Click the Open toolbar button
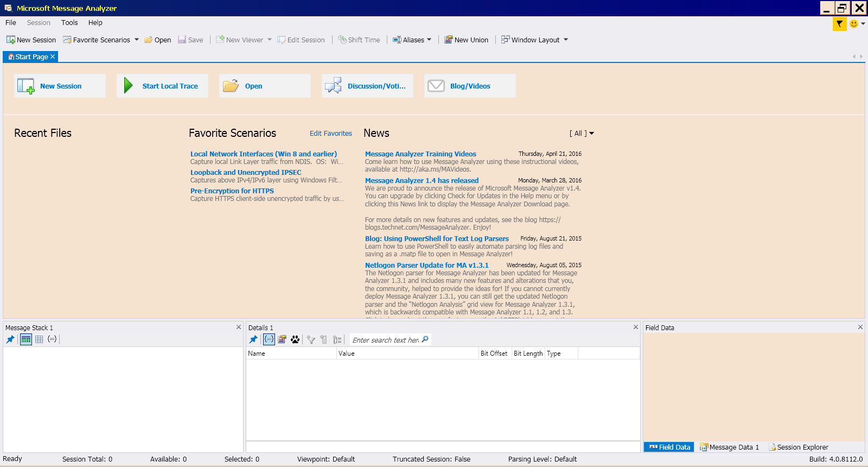Viewport: 868px width, 467px height. point(157,40)
